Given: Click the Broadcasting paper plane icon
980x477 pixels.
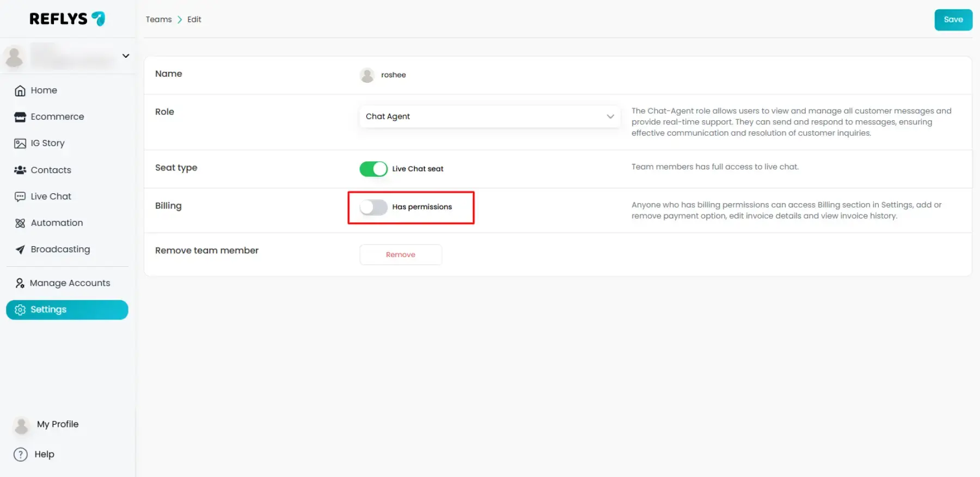Looking at the screenshot, I should pyautogui.click(x=20, y=249).
